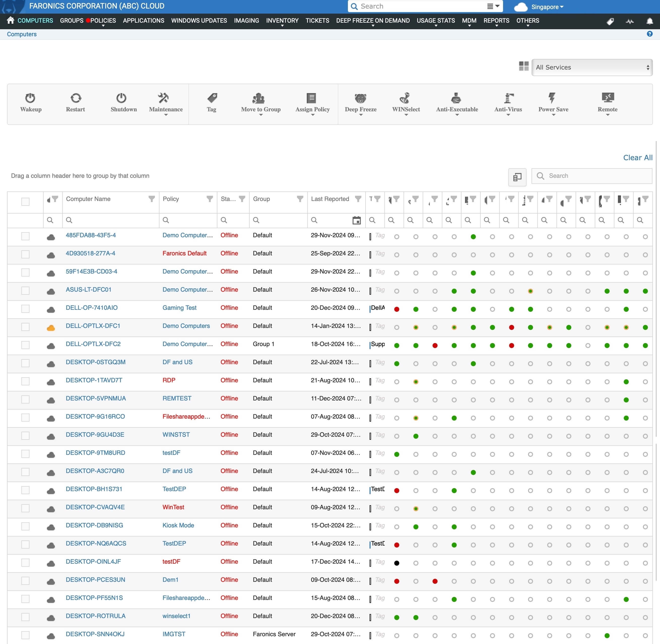Select the checkbox for DELL-OPTLX-DFC2 row
The height and width of the screenshot is (644, 660).
(x=25, y=345)
